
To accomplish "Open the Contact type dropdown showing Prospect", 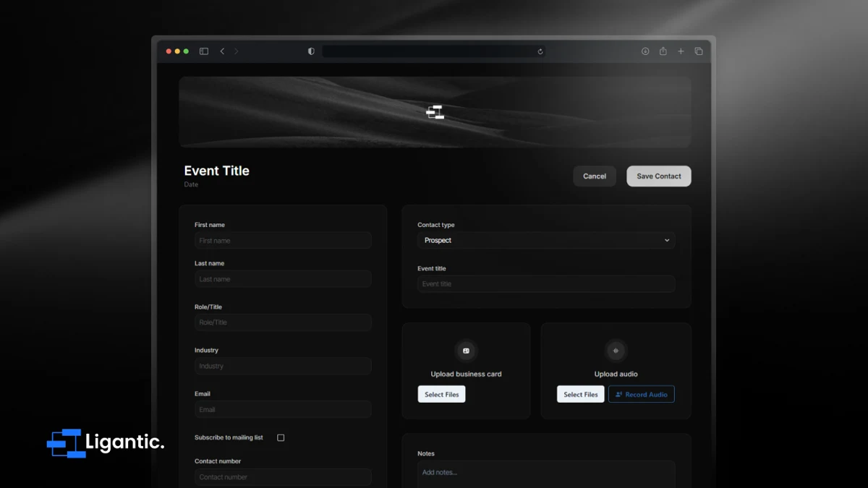I will [x=546, y=240].
